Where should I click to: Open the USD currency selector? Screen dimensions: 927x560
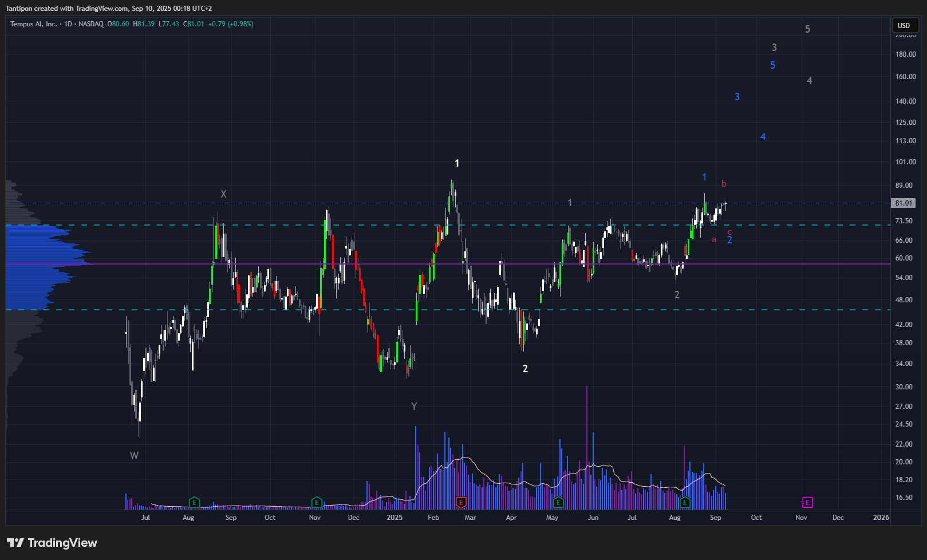904,25
